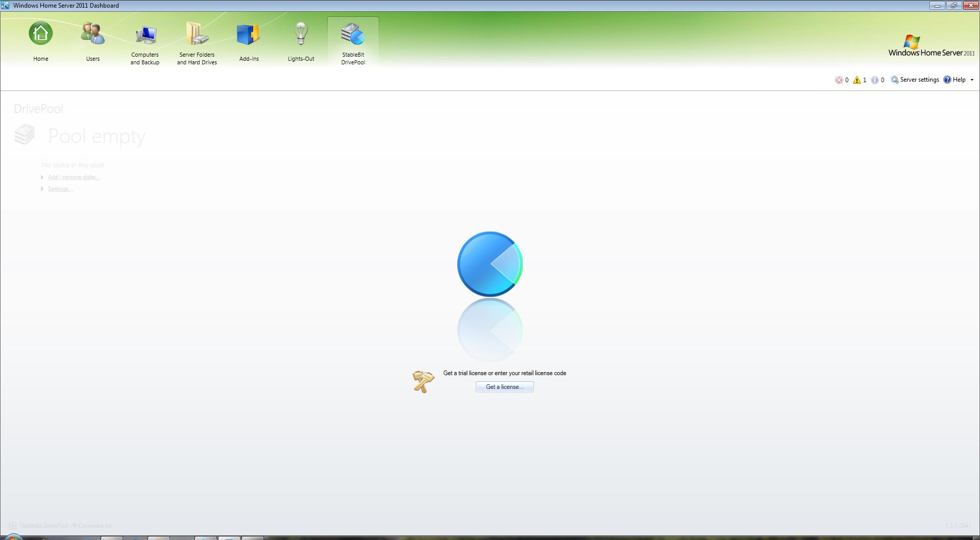Open the Help menu
Viewport: 980px width, 540px height.
coord(955,80)
